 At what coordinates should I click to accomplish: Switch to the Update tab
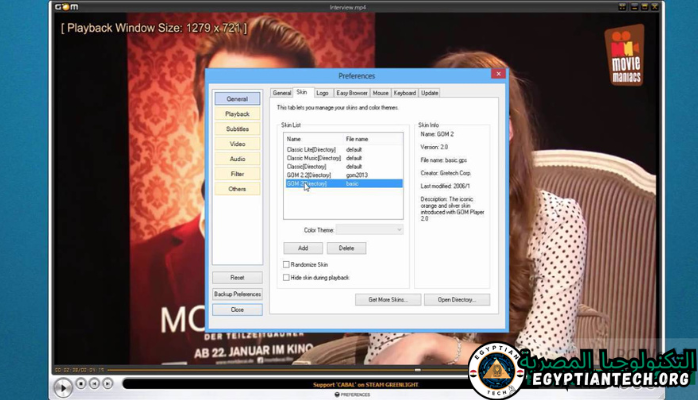point(430,93)
